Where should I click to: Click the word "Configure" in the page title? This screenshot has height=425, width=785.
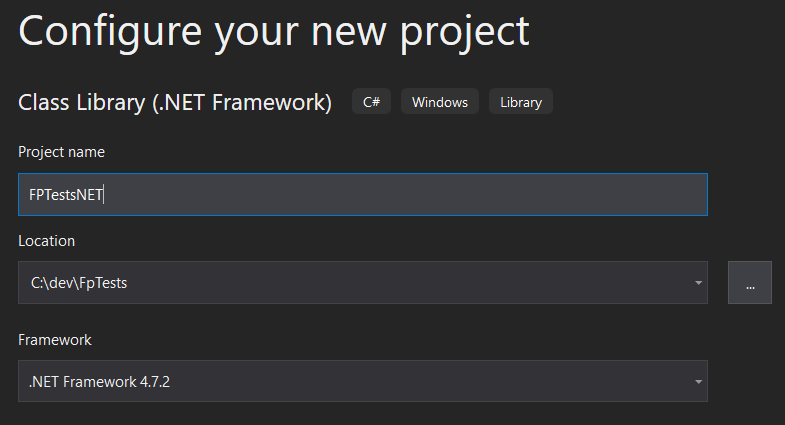(110, 33)
